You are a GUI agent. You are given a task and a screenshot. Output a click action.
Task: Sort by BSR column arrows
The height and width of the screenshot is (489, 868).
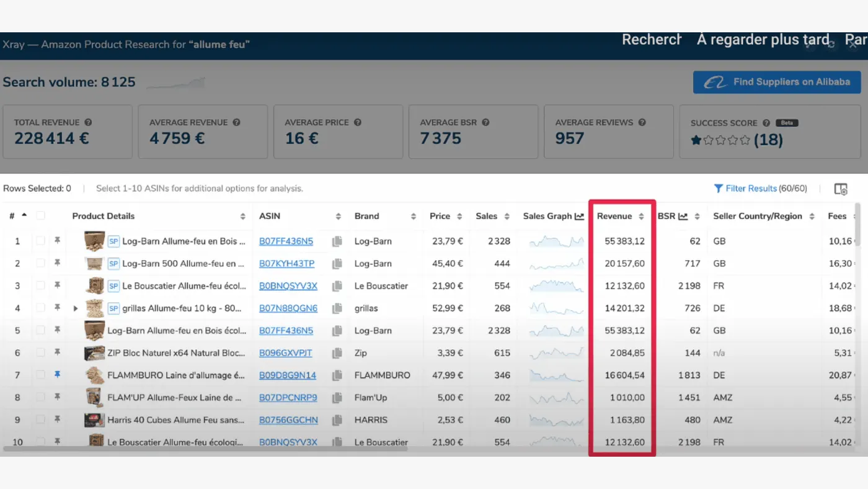point(697,217)
